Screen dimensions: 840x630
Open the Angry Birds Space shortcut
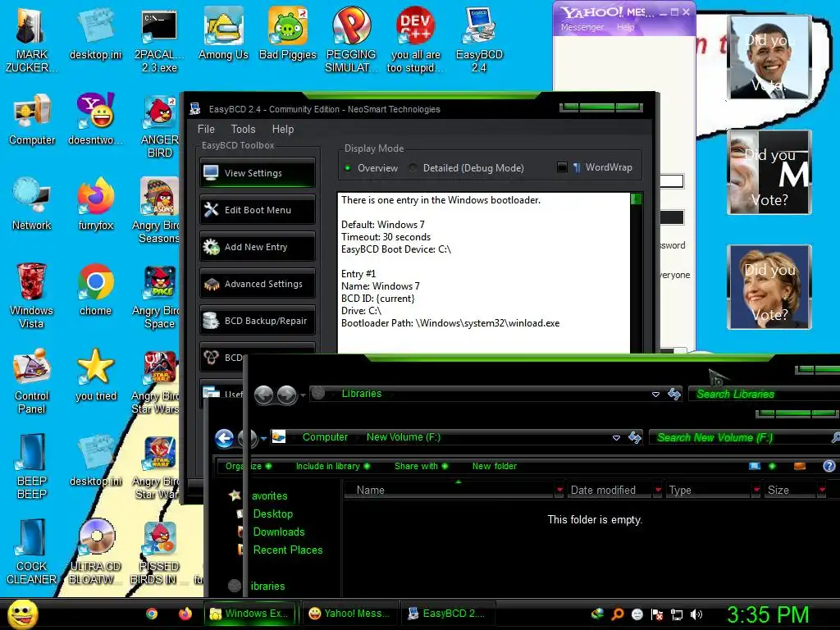(155, 297)
